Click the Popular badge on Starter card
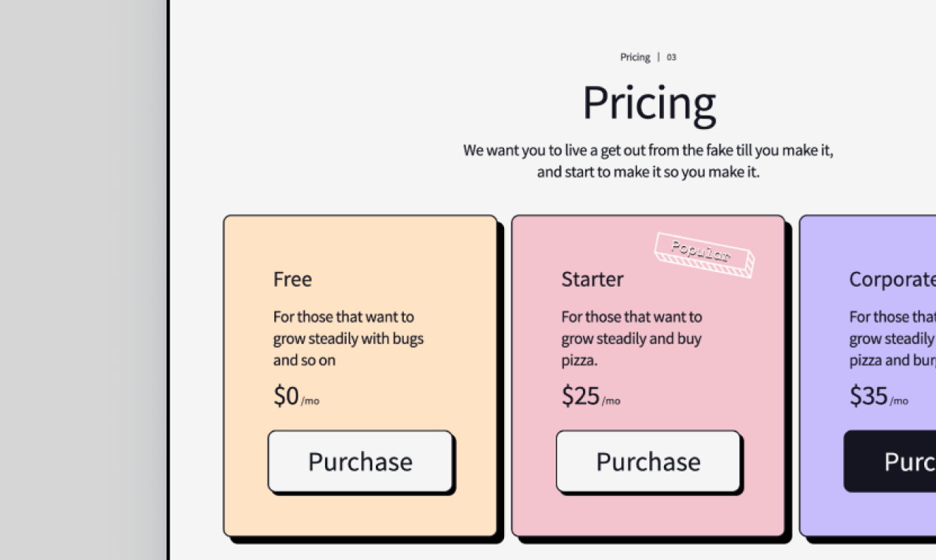This screenshot has width=936, height=560. pos(704,255)
